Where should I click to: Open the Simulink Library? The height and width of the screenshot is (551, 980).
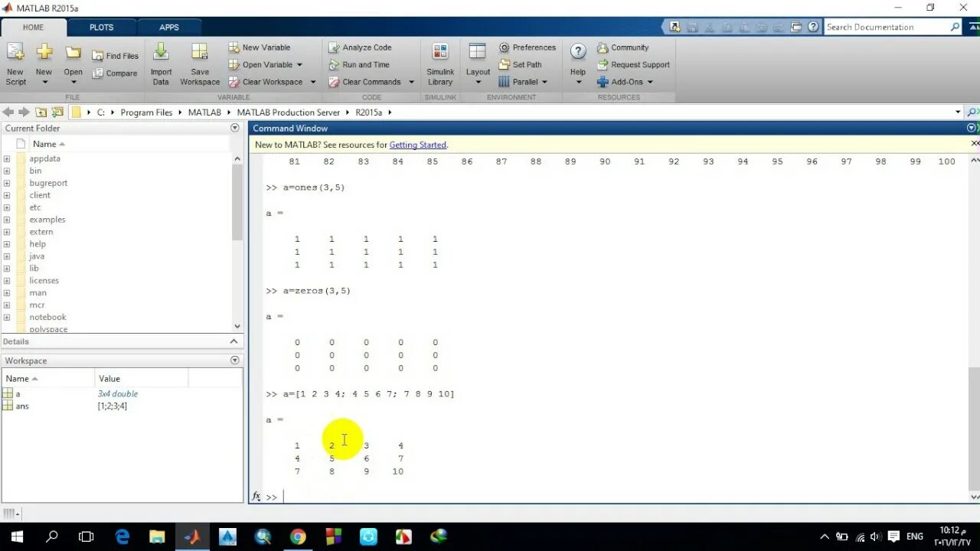click(x=440, y=64)
